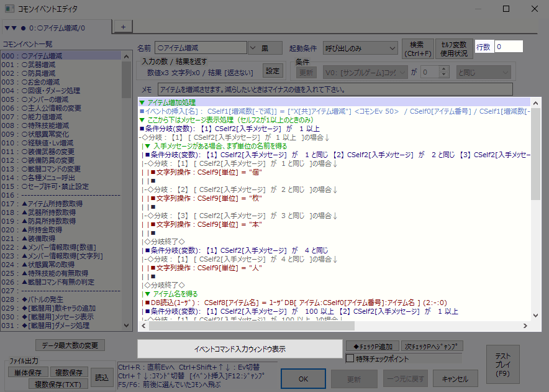
Task: Select 005:○メンバーの増減 entry
Action: [61, 99]
